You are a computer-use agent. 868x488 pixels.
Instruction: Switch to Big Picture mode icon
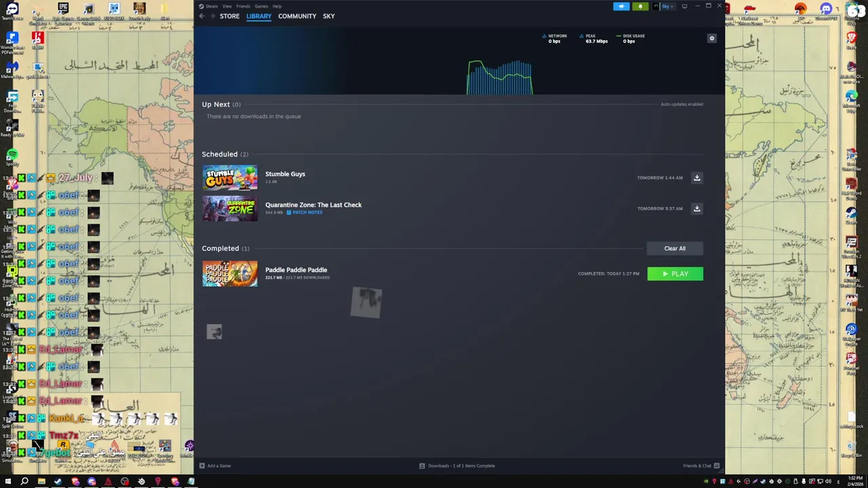[684, 6]
